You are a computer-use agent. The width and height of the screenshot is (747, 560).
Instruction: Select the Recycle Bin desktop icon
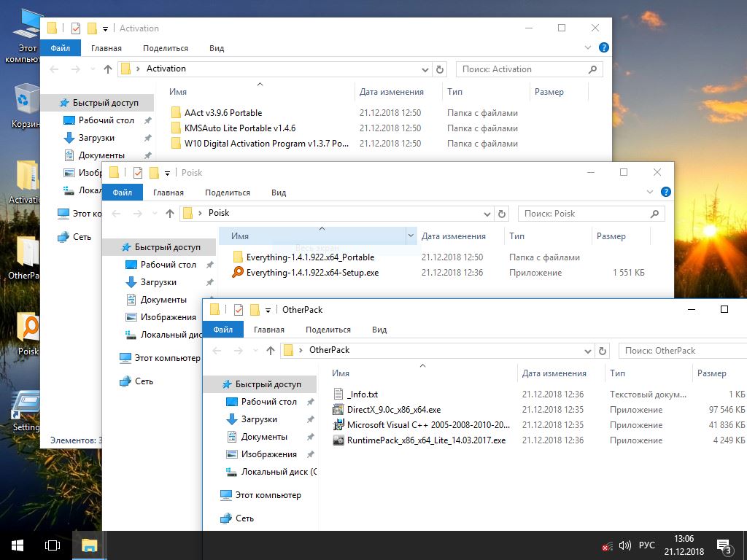coord(25,106)
